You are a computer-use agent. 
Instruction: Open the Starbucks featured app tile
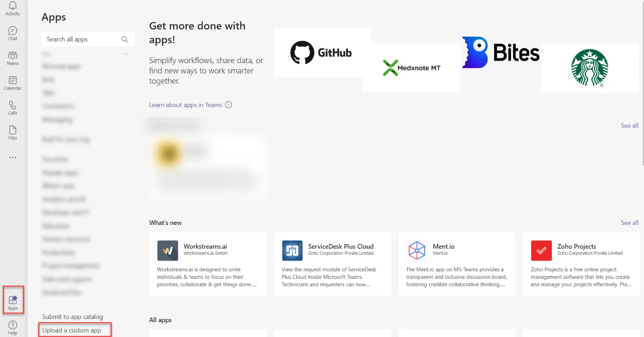click(590, 68)
